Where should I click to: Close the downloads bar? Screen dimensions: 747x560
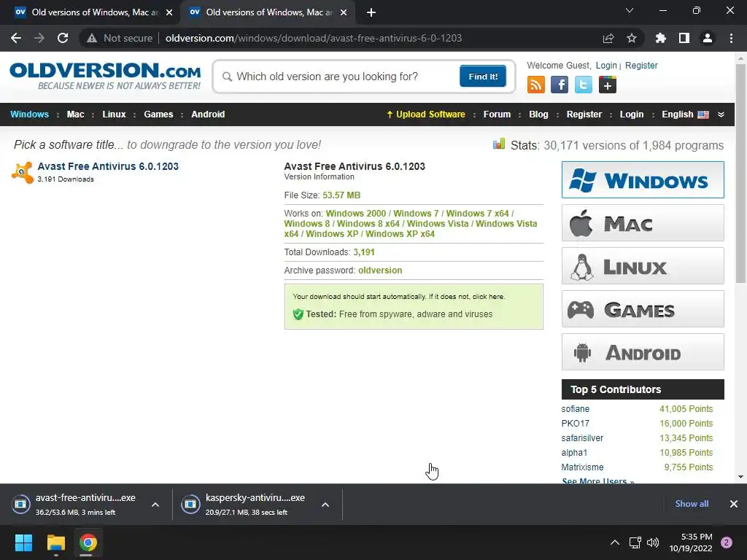pyautogui.click(x=734, y=504)
